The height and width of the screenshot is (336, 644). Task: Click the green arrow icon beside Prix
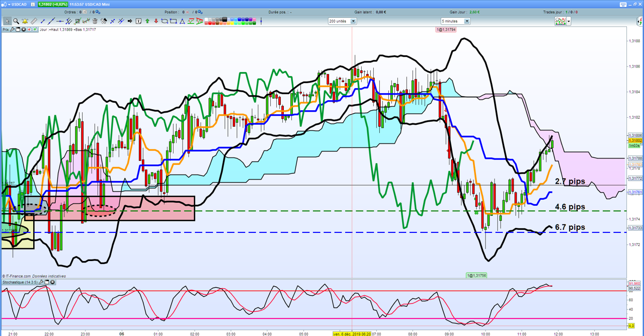click(x=35, y=30)
